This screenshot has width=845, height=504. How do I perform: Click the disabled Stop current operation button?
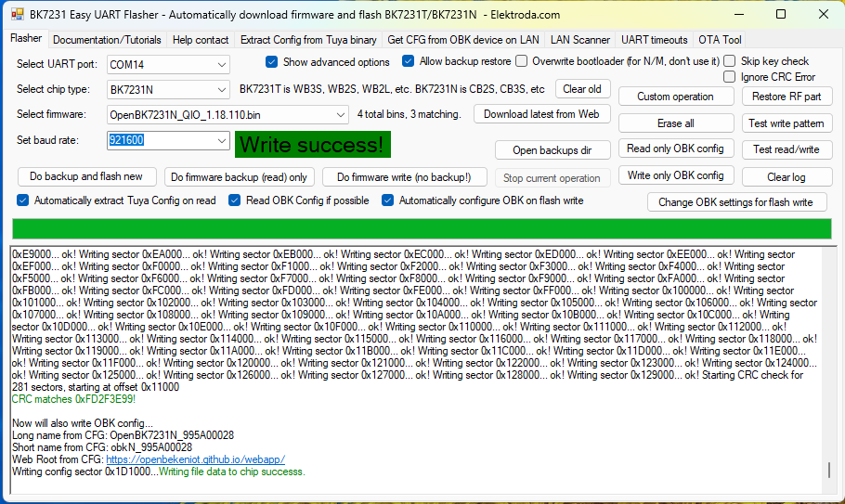click(x=552, y=177)
